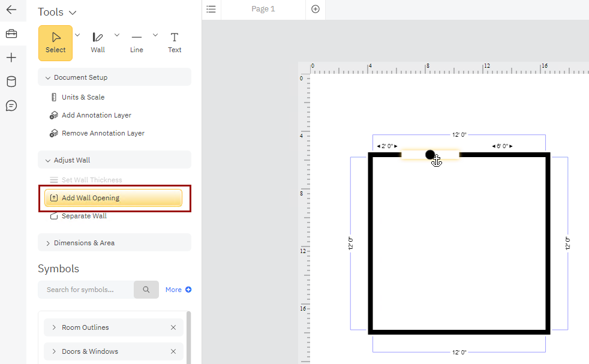
Task: Open the Wall tool dropdown arrow
Action: (x=117, y=35)
